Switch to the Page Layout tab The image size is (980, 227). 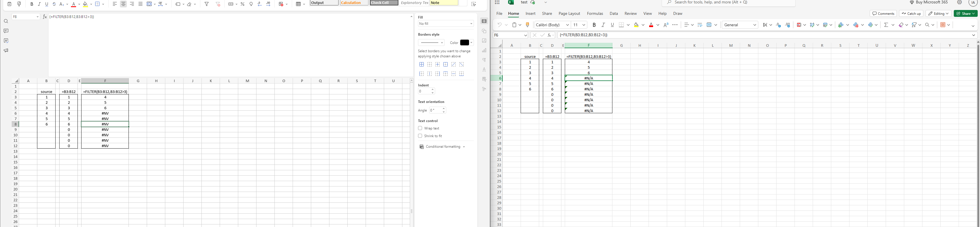(569, 14)
